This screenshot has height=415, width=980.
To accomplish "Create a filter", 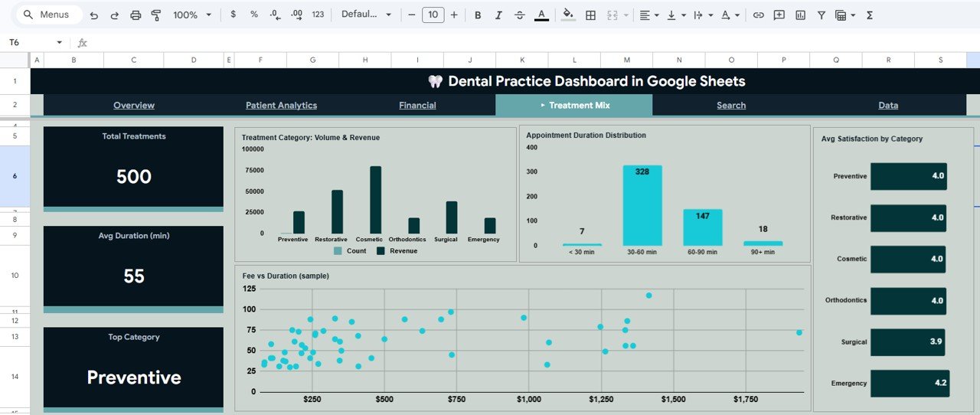I will (821, 15).
